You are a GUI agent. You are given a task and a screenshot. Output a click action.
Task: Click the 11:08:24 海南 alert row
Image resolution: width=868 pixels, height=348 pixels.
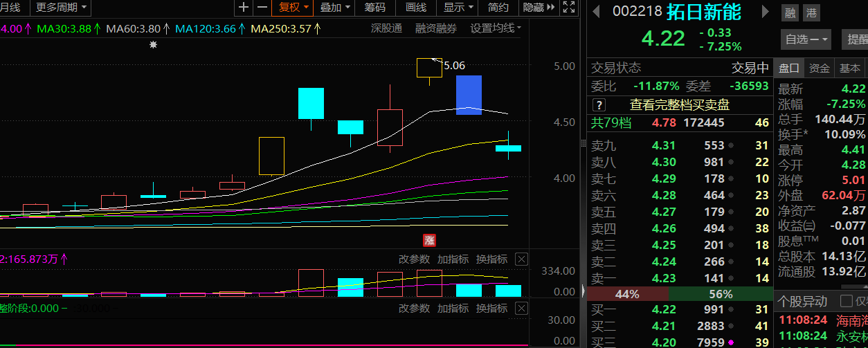tap(823, 320)
